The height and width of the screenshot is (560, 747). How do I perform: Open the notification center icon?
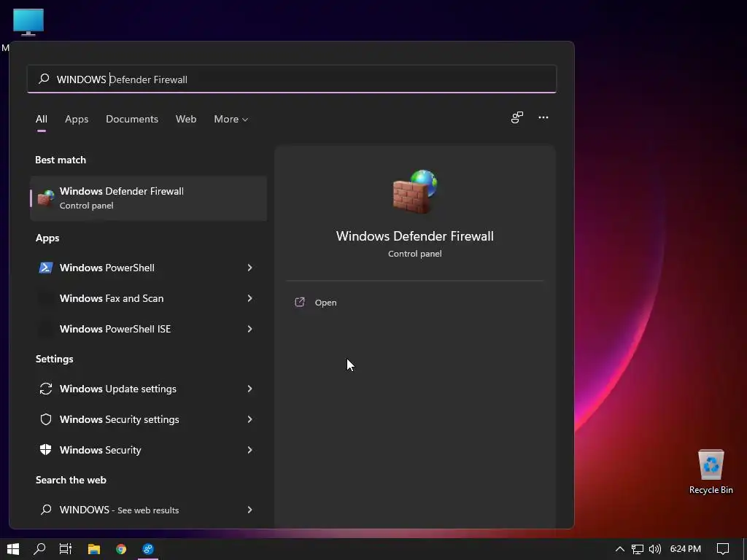coord(723,549)
